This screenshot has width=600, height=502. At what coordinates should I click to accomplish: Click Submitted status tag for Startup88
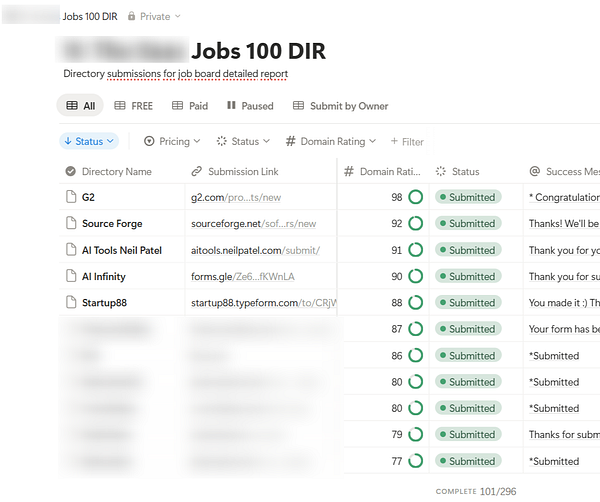(x=468, y=303)
